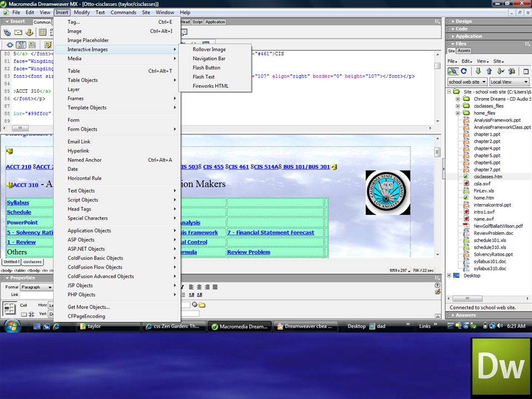This screenshot has height=399, width=532.
Task: Switch to the Assets tab
Action: 463,50
